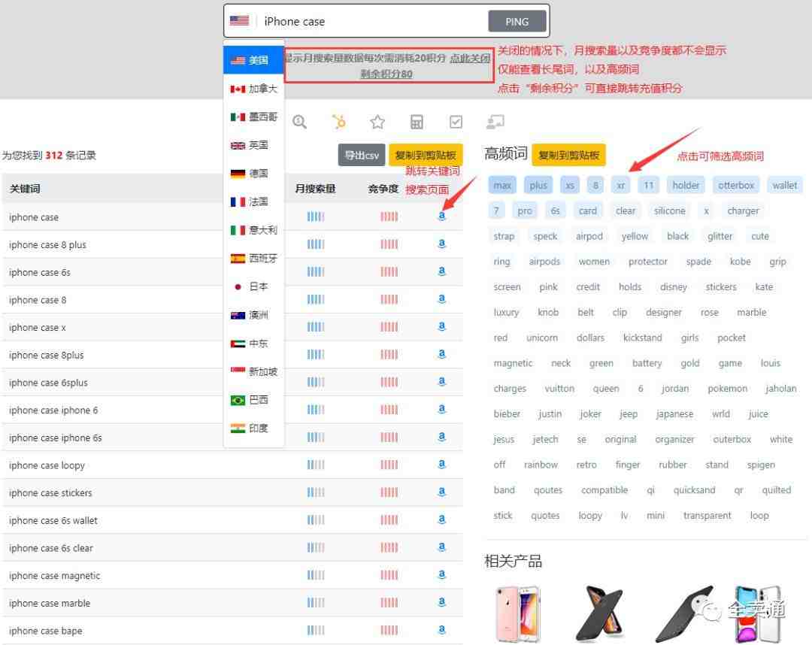The image size is (812, 645).
Task: Select 巴西 from the country list
Action: [x=254, y=400]
